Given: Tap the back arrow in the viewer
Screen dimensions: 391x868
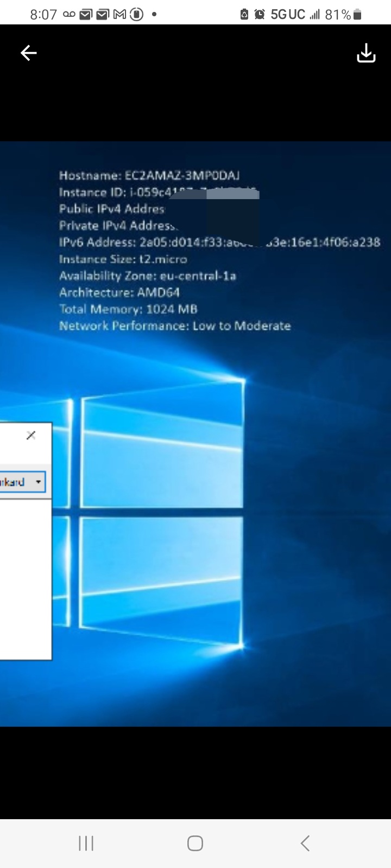Looking at the screenshot, I should click(x=29, y=53).
